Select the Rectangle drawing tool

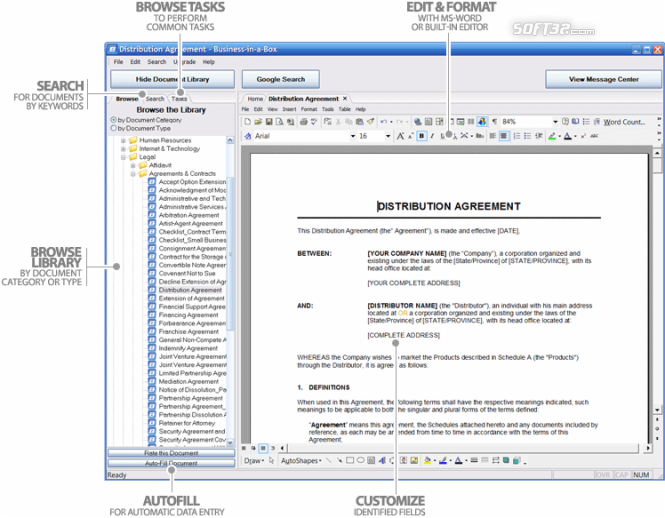point(350,460)
